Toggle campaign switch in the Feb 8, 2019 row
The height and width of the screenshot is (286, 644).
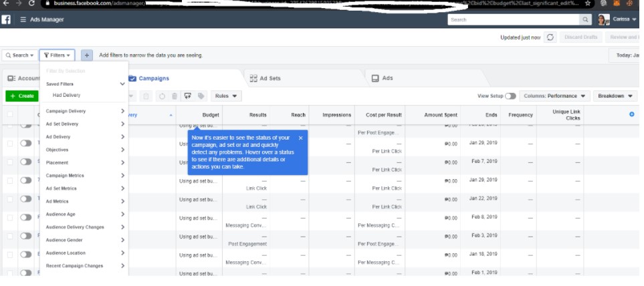(26, 217)
